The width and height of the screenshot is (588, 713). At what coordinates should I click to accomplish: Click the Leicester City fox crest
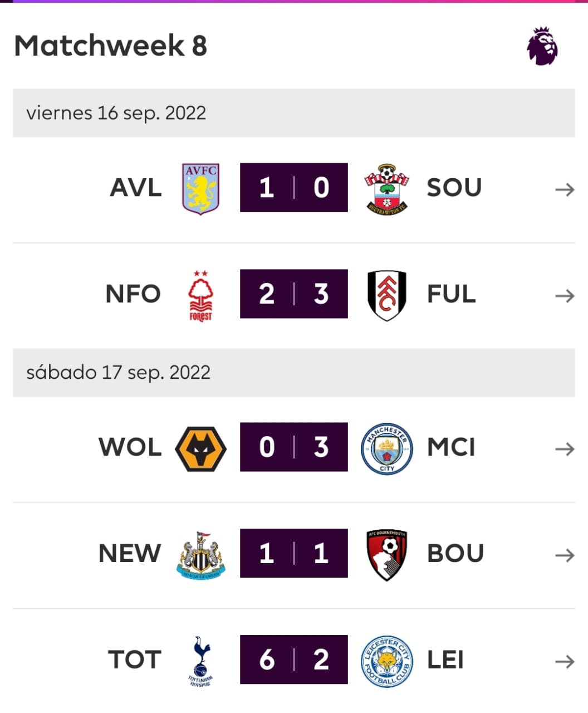(x=387, y=661)
